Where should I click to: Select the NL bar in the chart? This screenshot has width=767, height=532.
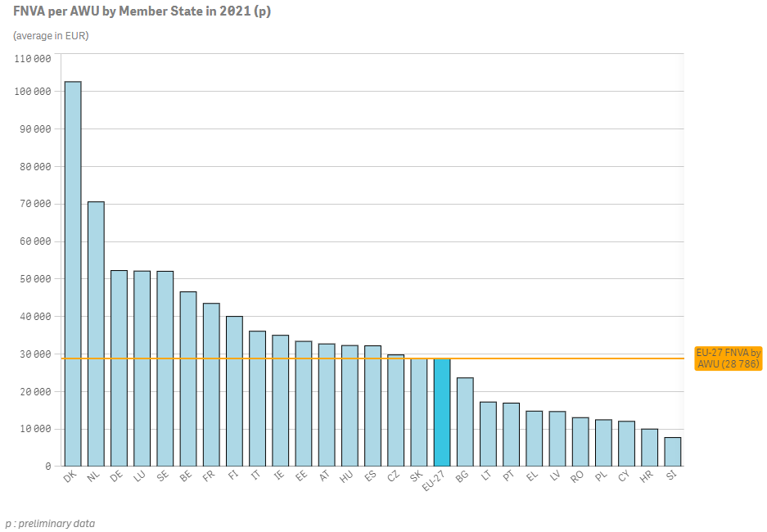point(96,333)
